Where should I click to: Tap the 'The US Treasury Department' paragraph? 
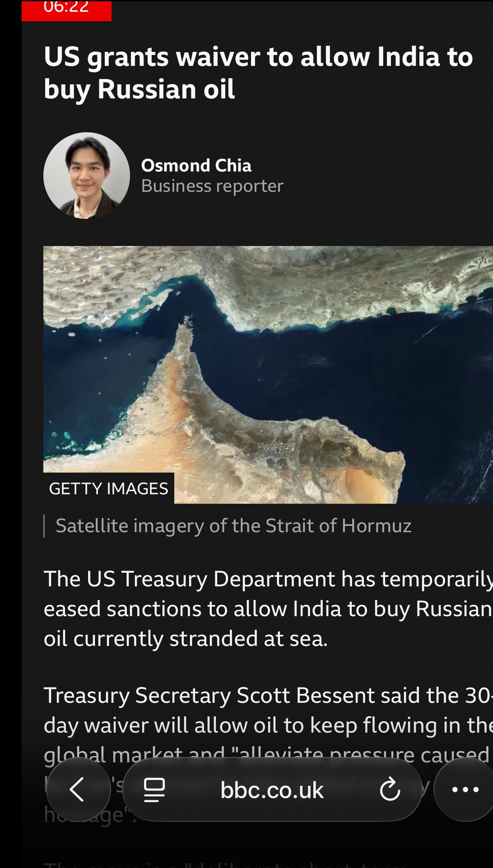point(268,608)
